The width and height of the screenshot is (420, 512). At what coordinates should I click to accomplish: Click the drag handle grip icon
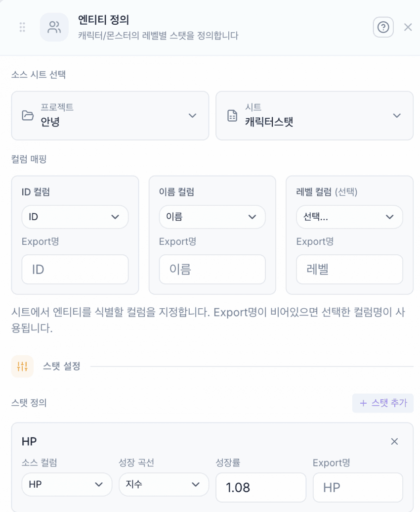coord(22,27)
